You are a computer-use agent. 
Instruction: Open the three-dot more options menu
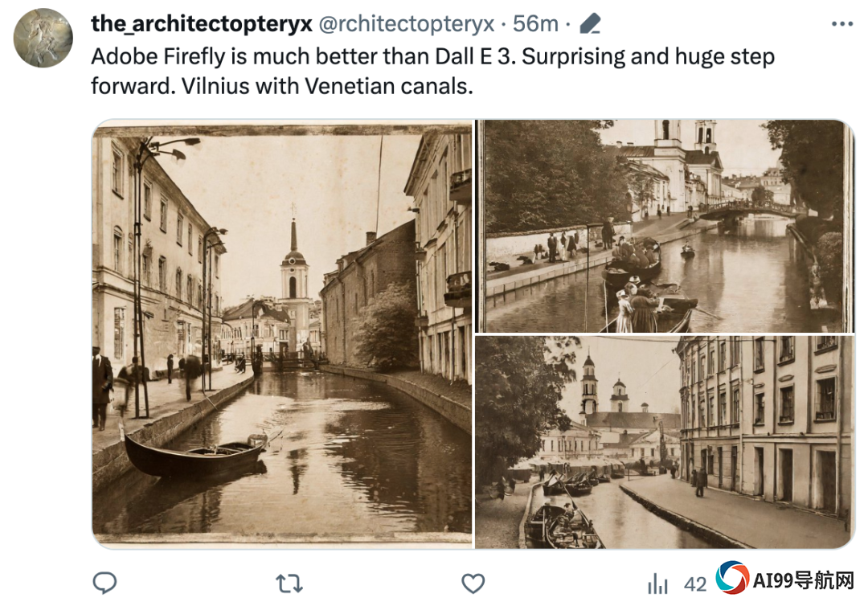click(x=842, y=24)
